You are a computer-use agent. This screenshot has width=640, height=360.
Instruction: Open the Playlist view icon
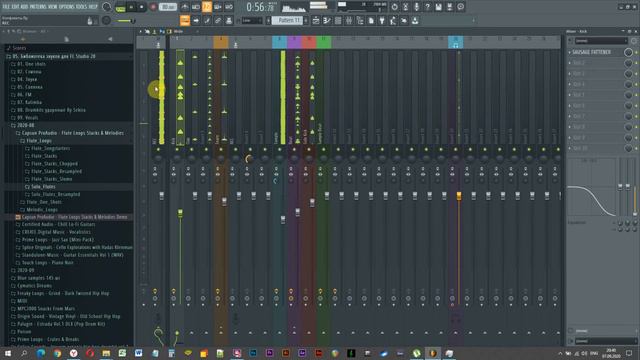(316, 20)
